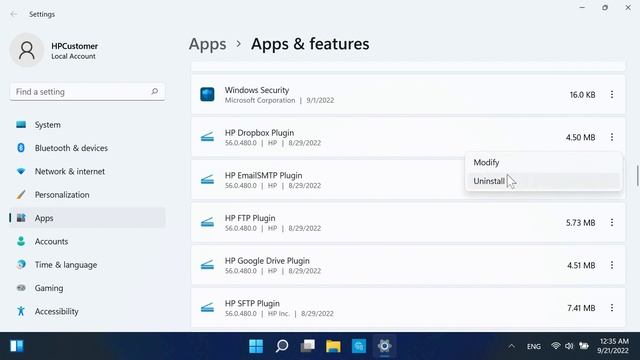Viewport: 640px width, 360px height.
Task: Click the HP FTP Plugin scanner icon
Action: (207, 222)
